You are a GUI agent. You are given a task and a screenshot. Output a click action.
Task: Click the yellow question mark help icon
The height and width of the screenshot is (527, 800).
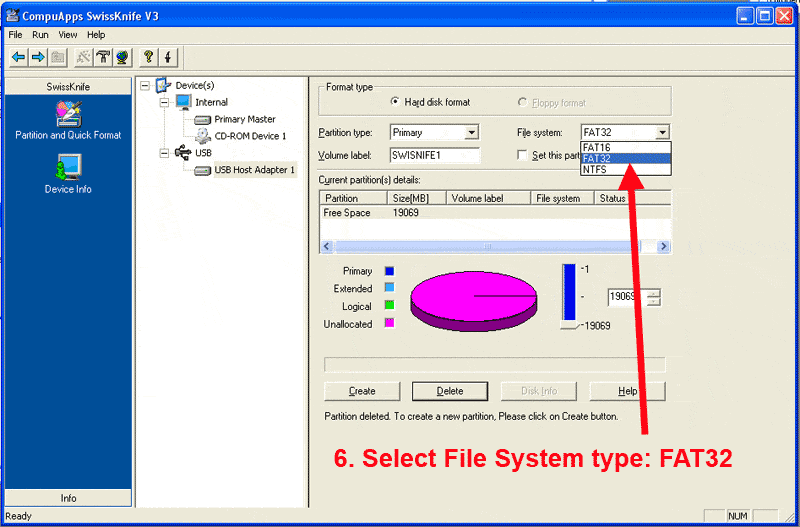click(148, 57)
